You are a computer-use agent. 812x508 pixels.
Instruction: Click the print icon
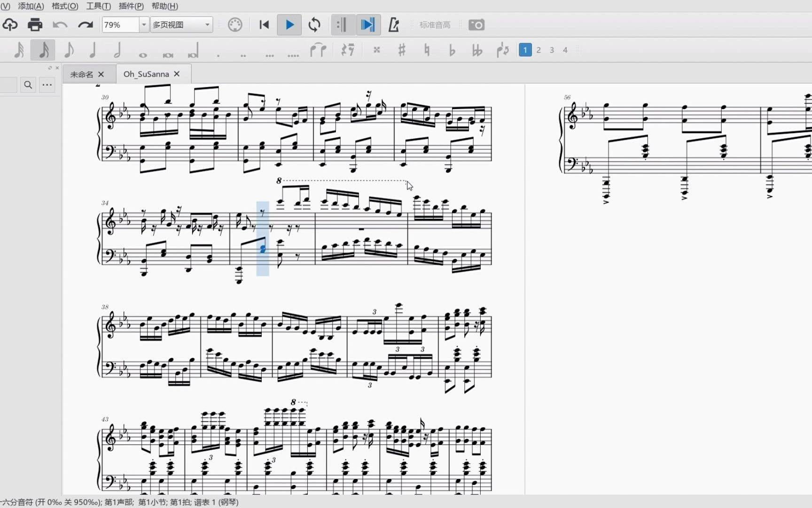pyautogui.click(x=35, y=24)
